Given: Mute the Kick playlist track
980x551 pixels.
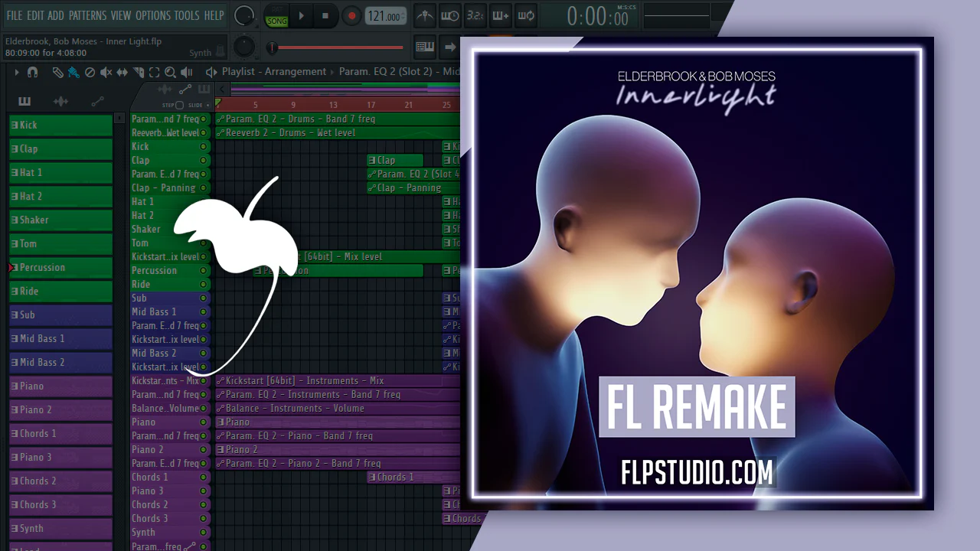Looking at the screenshot, I should point(204,147).
